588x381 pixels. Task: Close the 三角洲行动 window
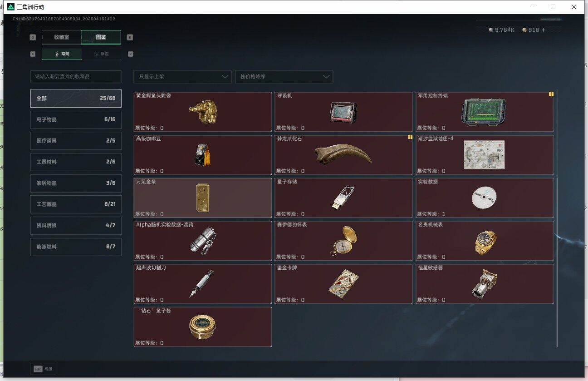pyautogui.click(x=574, y=7)
